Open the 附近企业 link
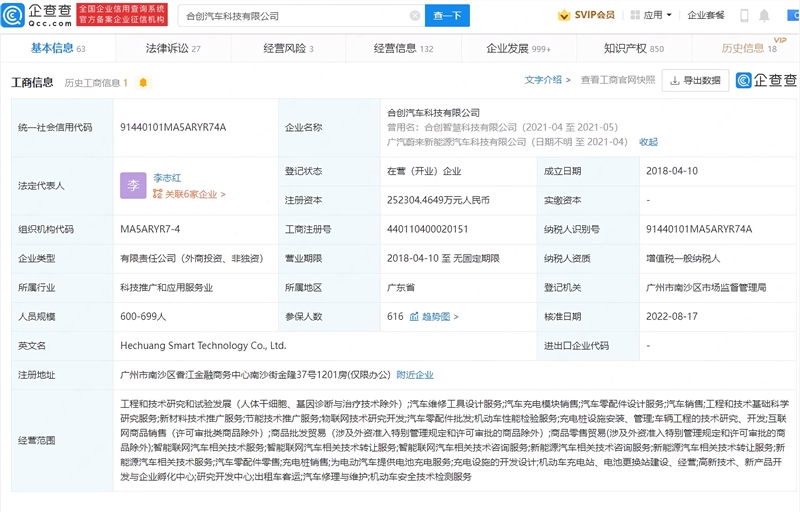This screenshot has width=800, height=512. point(415,375)
